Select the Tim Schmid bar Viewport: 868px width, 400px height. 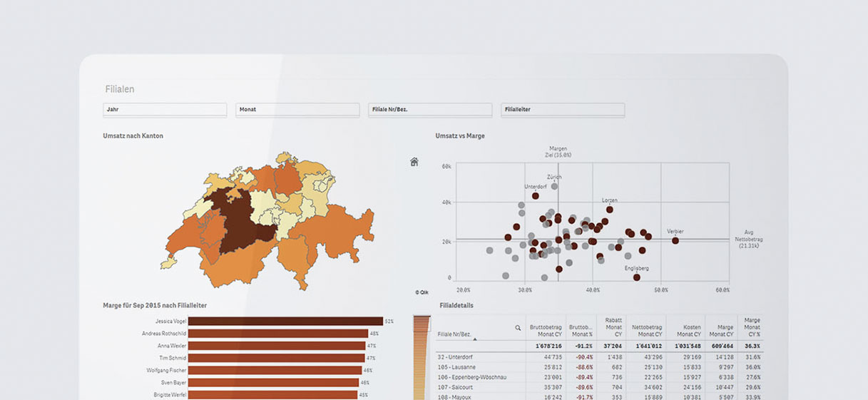click(277, 358)
